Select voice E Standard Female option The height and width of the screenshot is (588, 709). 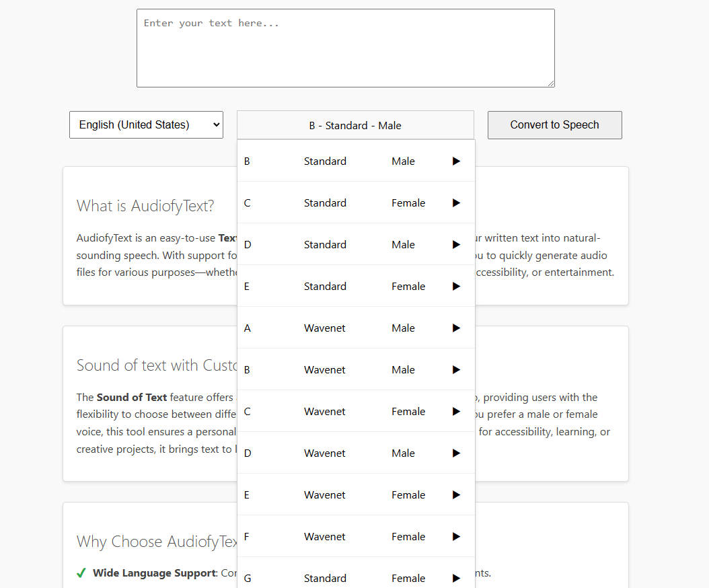click(x=356, y=286)
